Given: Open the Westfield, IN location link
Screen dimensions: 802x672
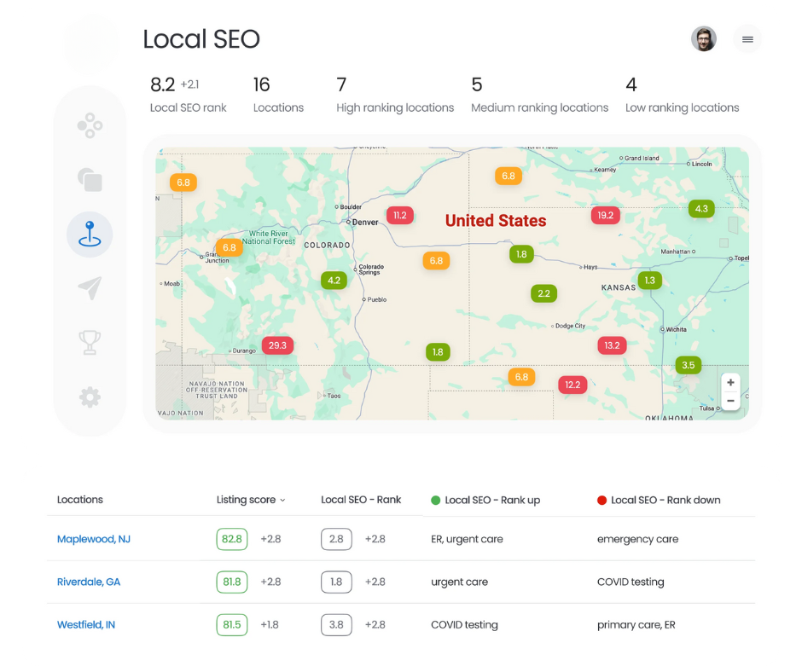Looking at the screenshot, I should [x=86, y=624].
